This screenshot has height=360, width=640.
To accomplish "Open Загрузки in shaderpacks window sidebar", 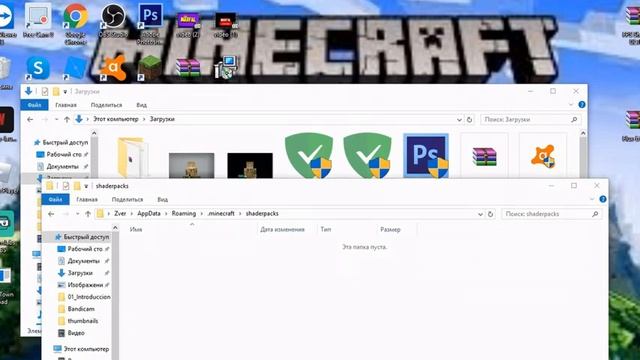I will point(80,273).
